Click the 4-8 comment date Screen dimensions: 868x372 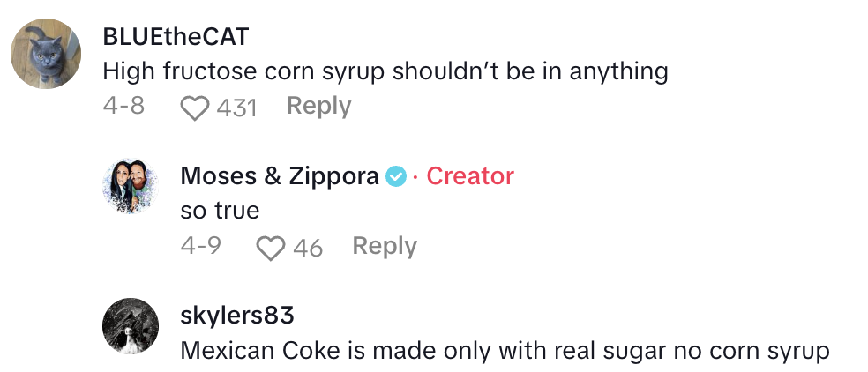123,107
